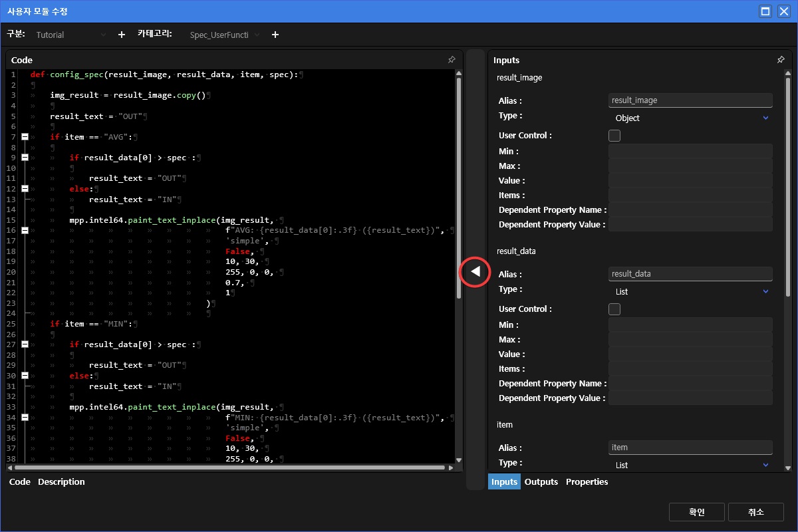Viewport: 798px width, 532px height.
Task: Click the result_image Alias input field
Action: pos(690,100)
